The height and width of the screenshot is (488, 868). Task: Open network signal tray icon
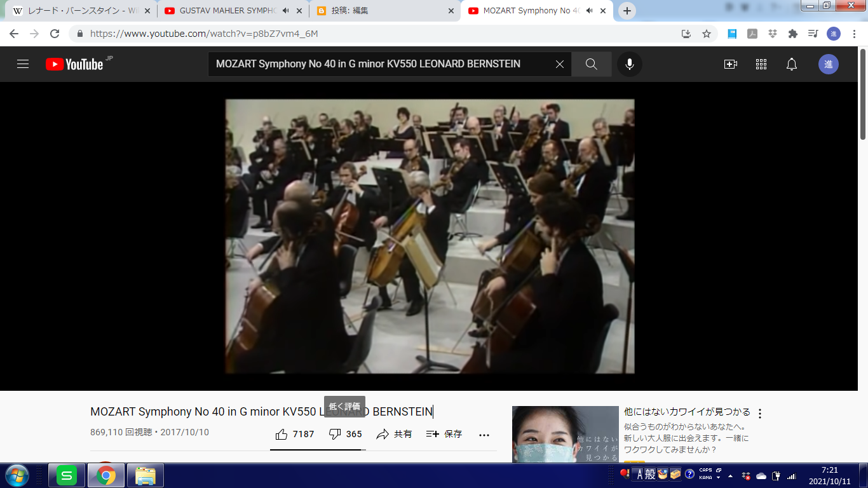pos(792,475)
